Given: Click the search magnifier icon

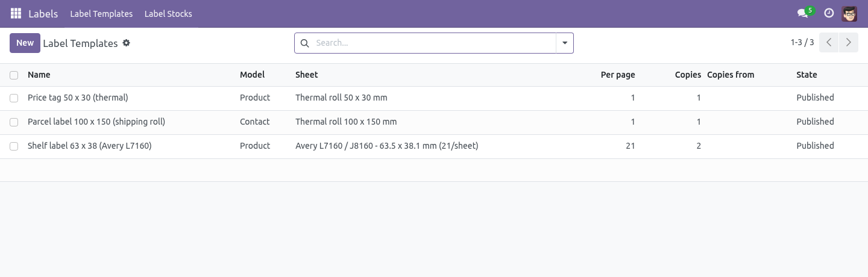Looking at the screenshot, I should (304, 43).
